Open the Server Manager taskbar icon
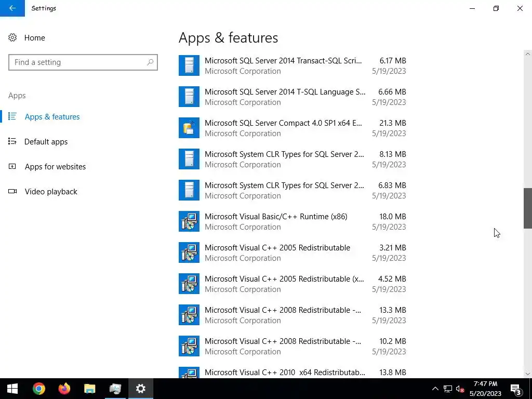 pyautogui.click(x=115, y=389)
